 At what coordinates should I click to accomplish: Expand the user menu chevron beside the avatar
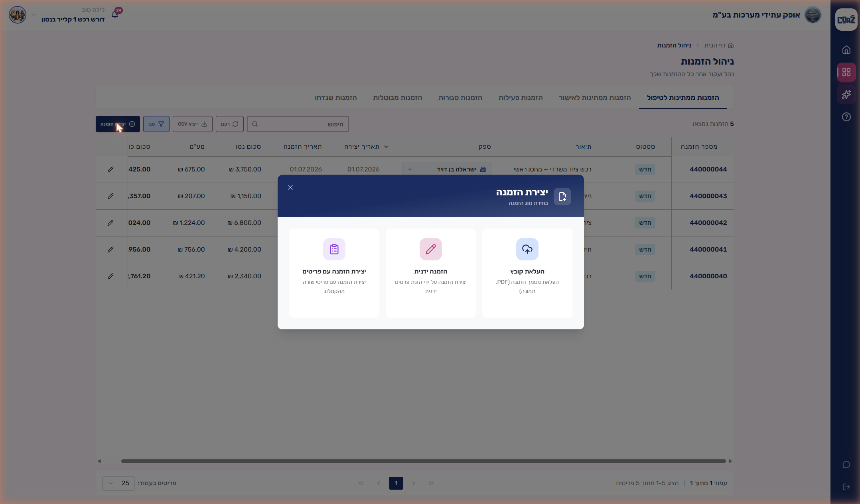pyautogui.click(x=34, y=15)
